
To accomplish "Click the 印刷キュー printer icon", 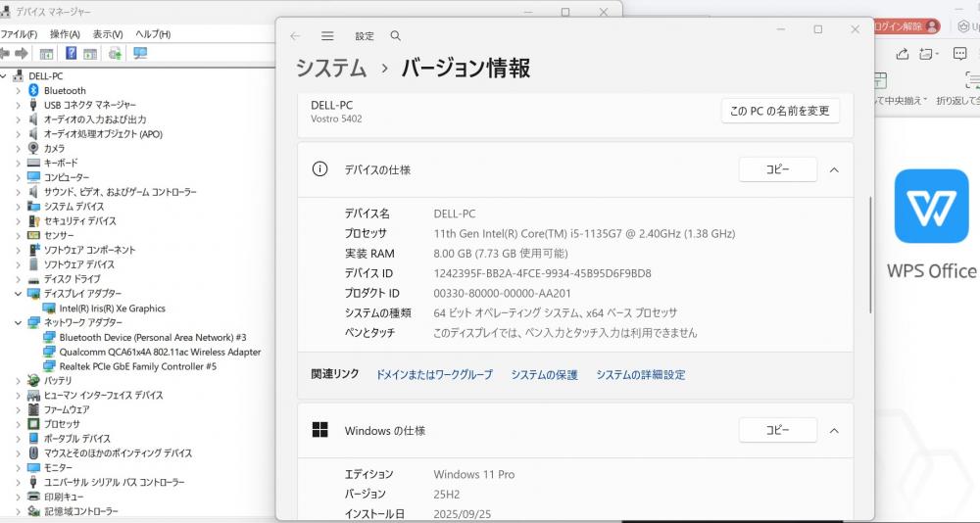I will (33, 497).
